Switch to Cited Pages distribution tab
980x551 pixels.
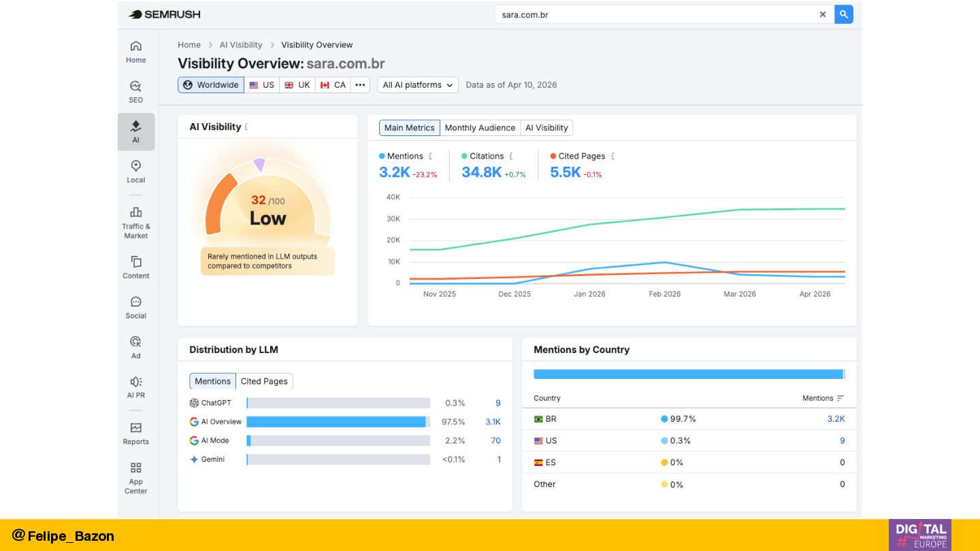[x=264, y=382]
